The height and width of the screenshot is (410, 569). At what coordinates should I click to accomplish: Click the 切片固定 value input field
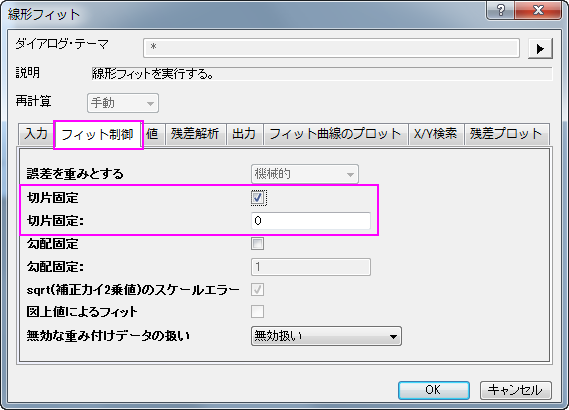(x=311, y=221)
